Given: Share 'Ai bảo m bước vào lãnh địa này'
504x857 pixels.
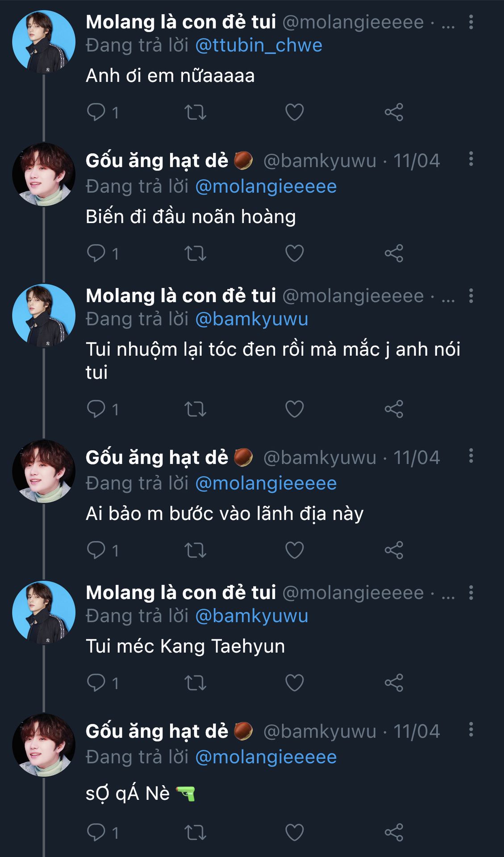Looking at the screenshot, I should pos(394,550).
